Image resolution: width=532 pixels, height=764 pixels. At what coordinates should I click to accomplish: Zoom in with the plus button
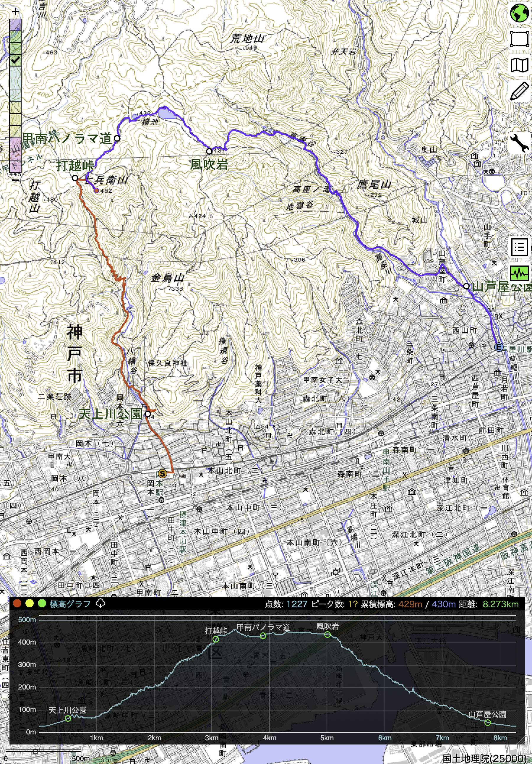click(15, 12)
